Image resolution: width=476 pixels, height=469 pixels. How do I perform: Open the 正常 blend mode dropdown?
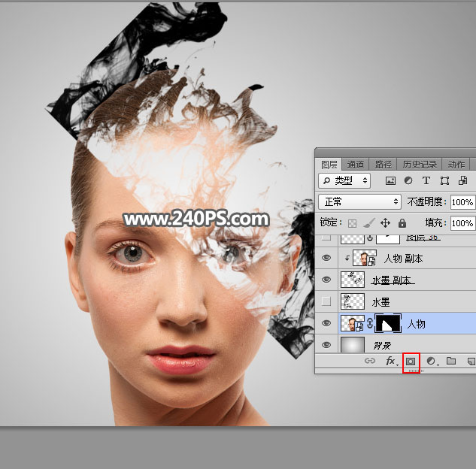(360, 202)
